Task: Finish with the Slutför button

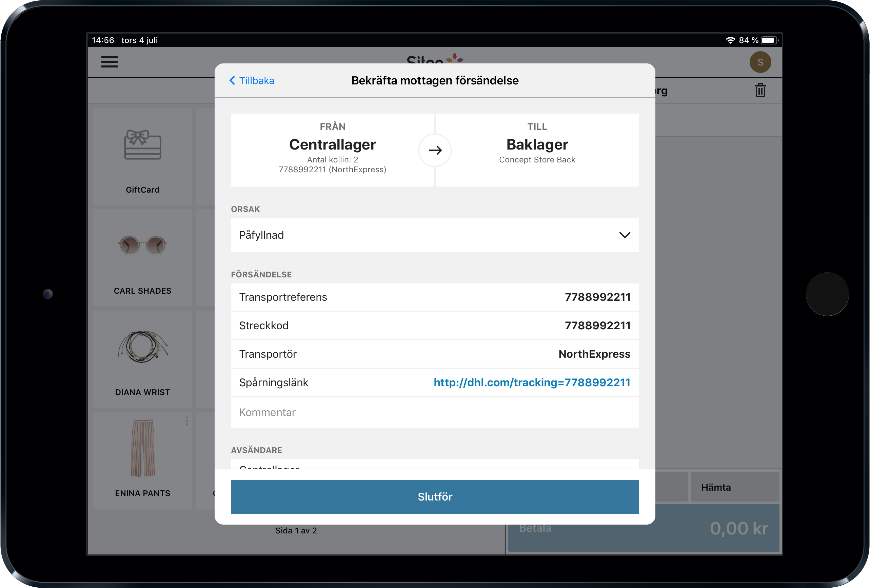Action: (435, 497)
